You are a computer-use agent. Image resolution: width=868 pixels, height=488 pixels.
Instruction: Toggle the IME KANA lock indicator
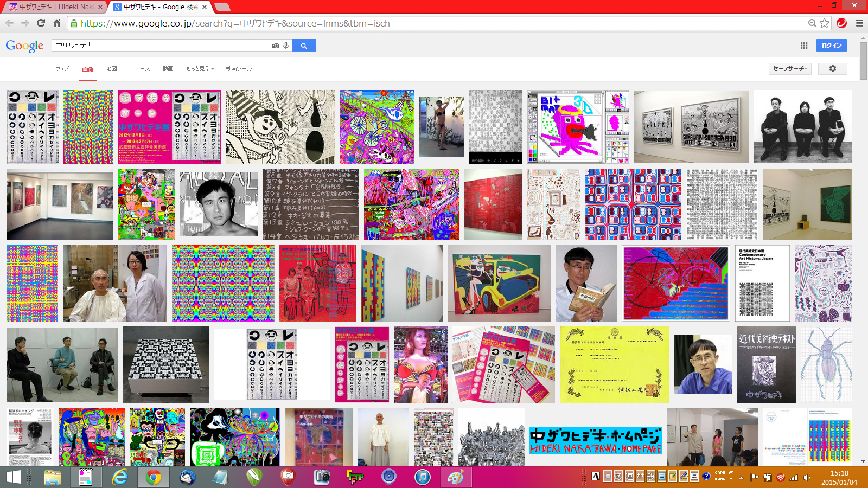point(720,479)
